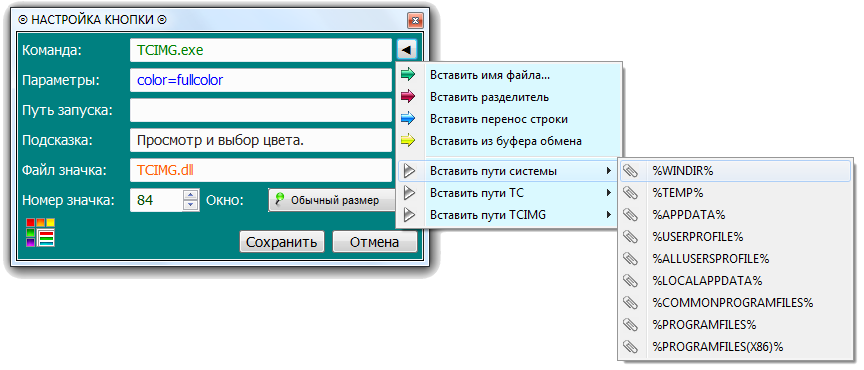The height and width of the screenshot is (370, 864).
Task: Close the НАСТРОЙКА КНОПКИ dialog
Action: click(x=415, y=22)
